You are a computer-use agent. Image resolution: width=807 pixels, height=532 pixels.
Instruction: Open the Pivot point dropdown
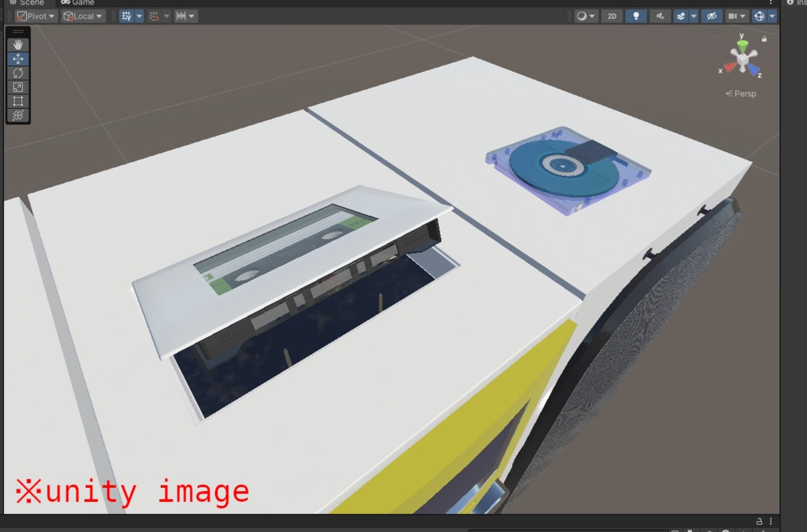(x=35, y=16)
